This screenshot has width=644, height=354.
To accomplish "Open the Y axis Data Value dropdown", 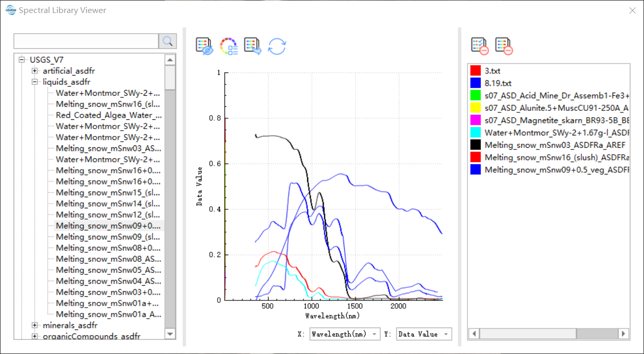I will pos(445,334).
